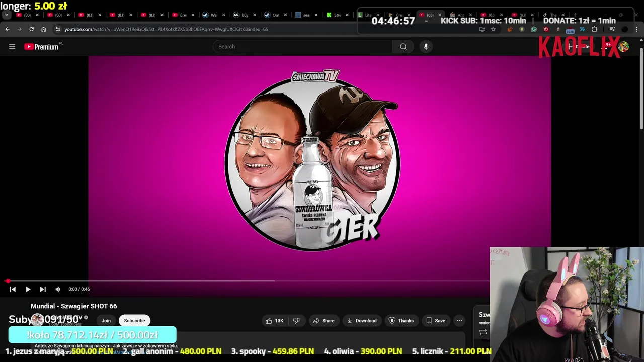
Task: Close the Bre tab
Action: (193, 15)
